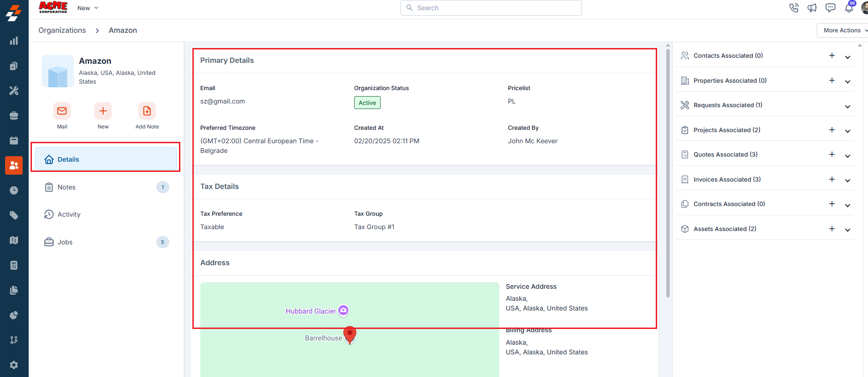The width and height of the screenshot is (868, 377).
Task: Expand the Contacts Associated section chevron
Action: [x=848, y=57]
